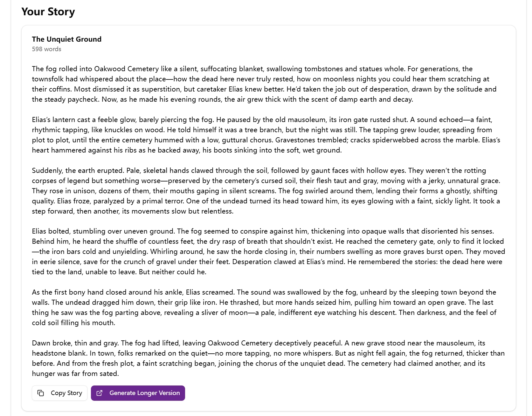Click Generate Longer Version

point(138,393)
